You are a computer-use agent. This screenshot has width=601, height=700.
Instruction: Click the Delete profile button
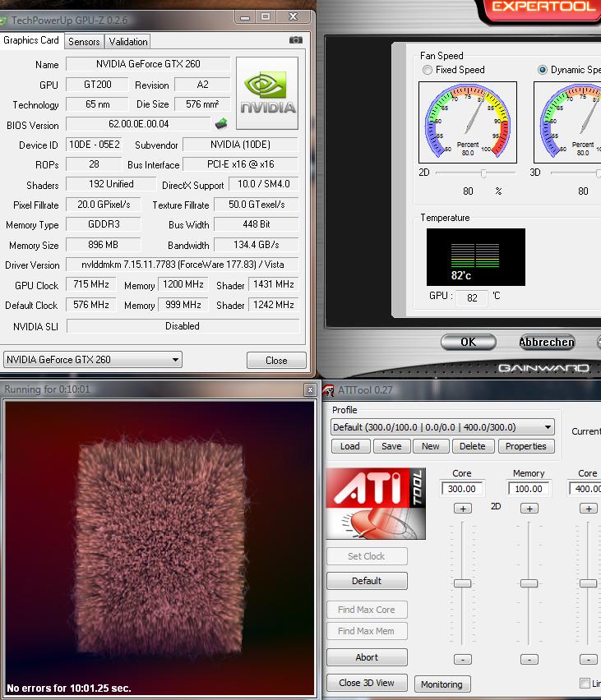click(x=473, y=446)
